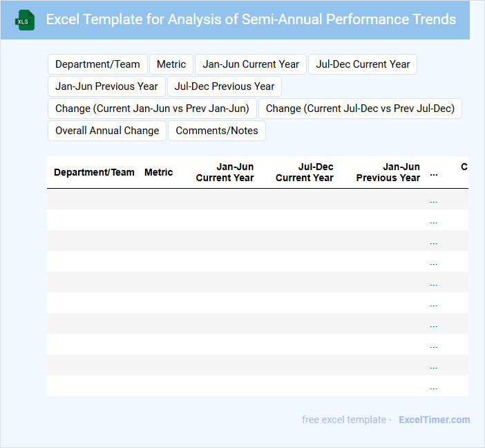The image size is (485, 448).
Task: Click the Jan-Jun Current Year tag
Action: (x=251, y=64)
